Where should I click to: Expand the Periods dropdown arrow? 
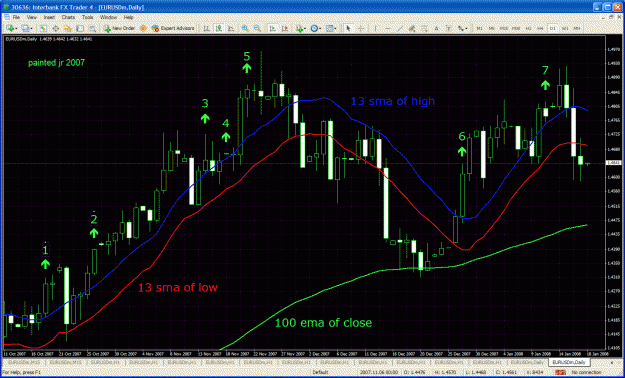(320, 29)
